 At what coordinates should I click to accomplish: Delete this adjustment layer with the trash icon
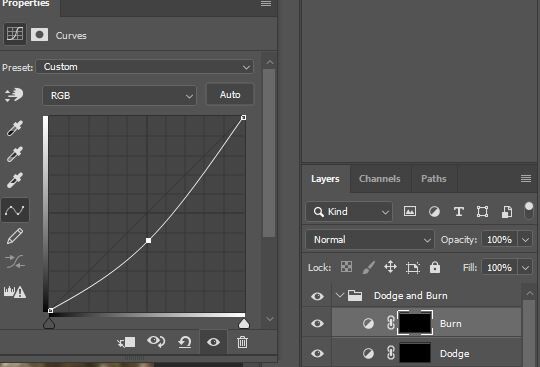[242, 342]
